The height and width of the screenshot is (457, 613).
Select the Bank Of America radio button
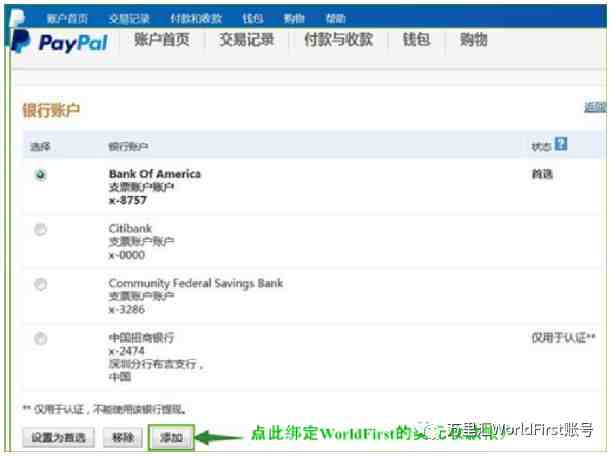[x=41, y=174]
